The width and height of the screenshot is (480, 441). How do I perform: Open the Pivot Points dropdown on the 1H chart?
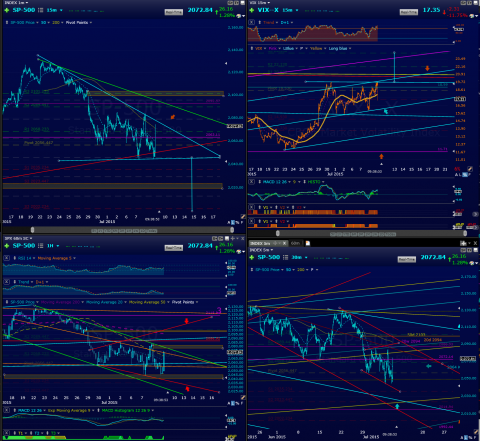185,302
